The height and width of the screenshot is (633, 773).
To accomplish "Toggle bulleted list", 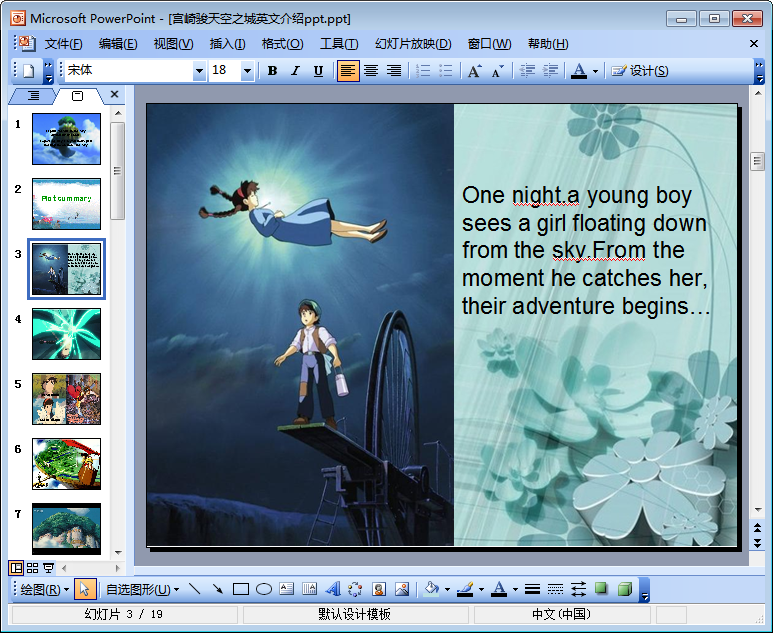I will (446, 71).
